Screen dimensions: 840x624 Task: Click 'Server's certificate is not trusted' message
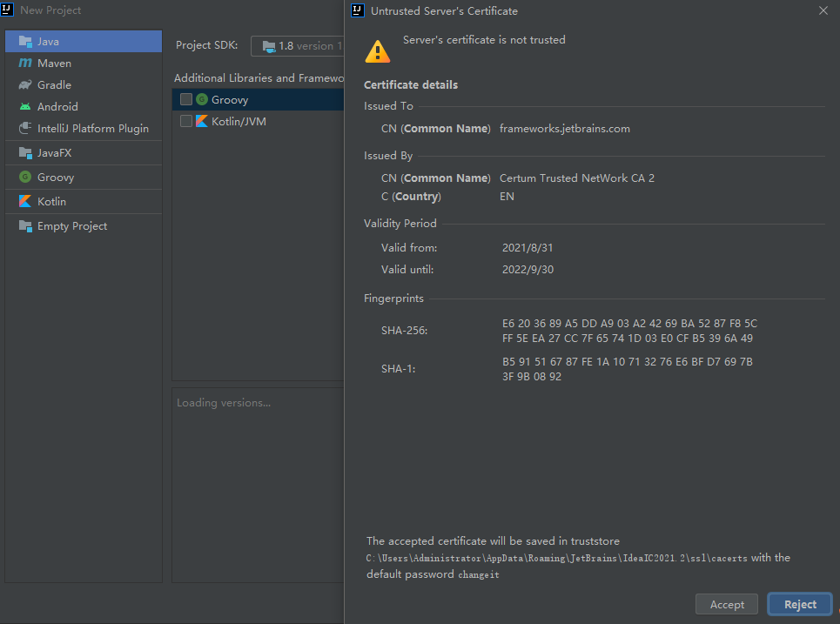click(484, 40)
